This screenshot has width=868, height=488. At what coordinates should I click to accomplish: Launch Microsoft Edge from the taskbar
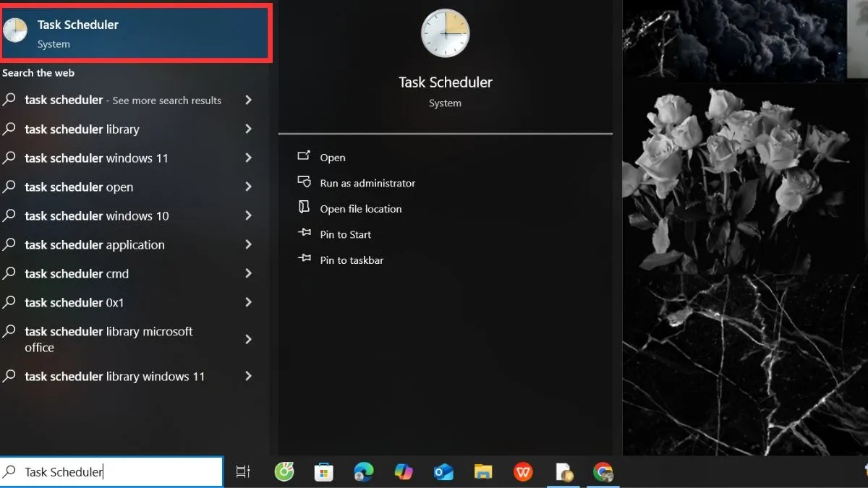[x=363, y=471]
